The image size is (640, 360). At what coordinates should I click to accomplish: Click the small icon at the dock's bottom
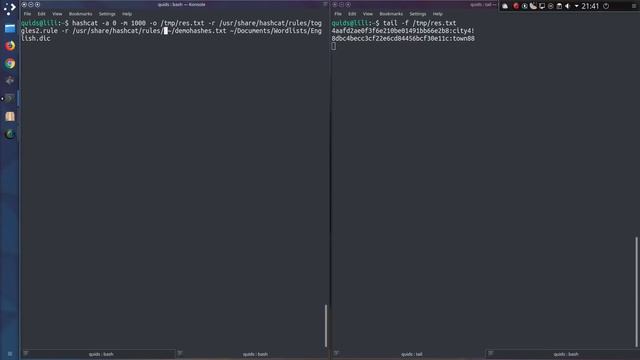(x=10, y=354)
